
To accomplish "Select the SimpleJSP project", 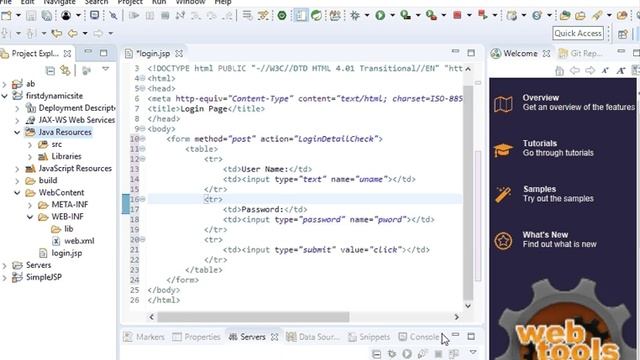I will click(x=44, y=278).
